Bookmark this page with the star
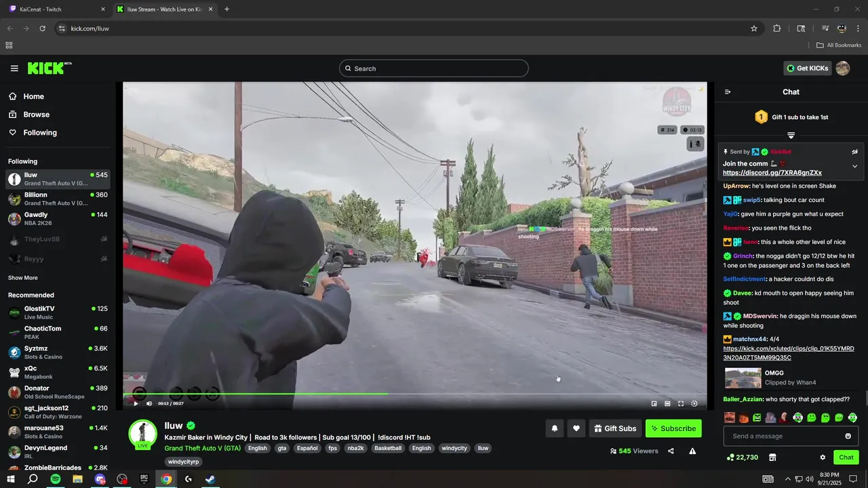Viewport: 868px width, 488px height. pyautogui.click(x=754, y=28)
